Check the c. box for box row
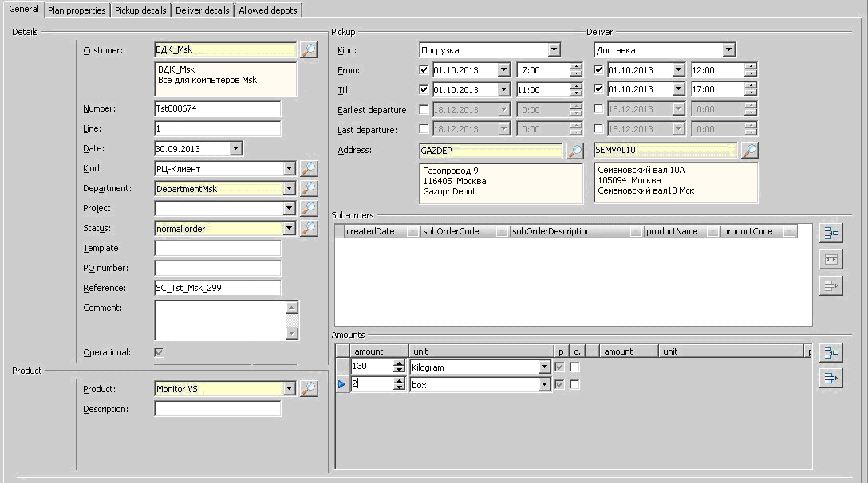 [574, 384]
